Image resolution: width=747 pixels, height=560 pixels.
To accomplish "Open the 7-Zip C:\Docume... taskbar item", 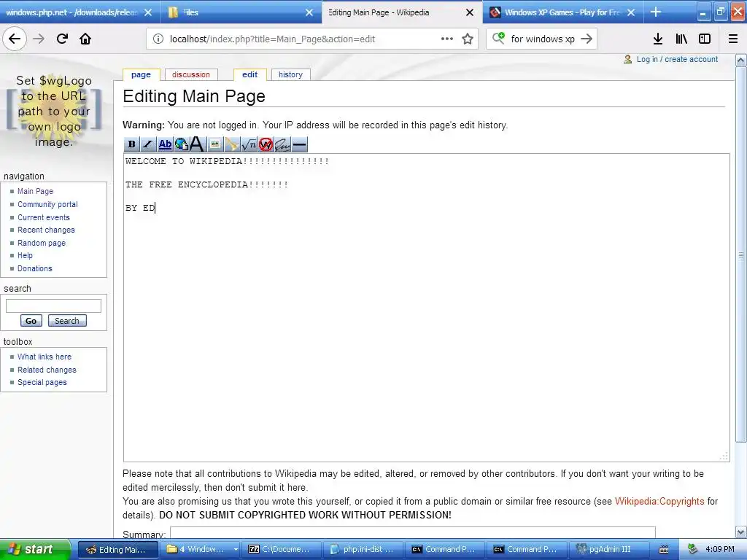I will (x=281, y=550).
